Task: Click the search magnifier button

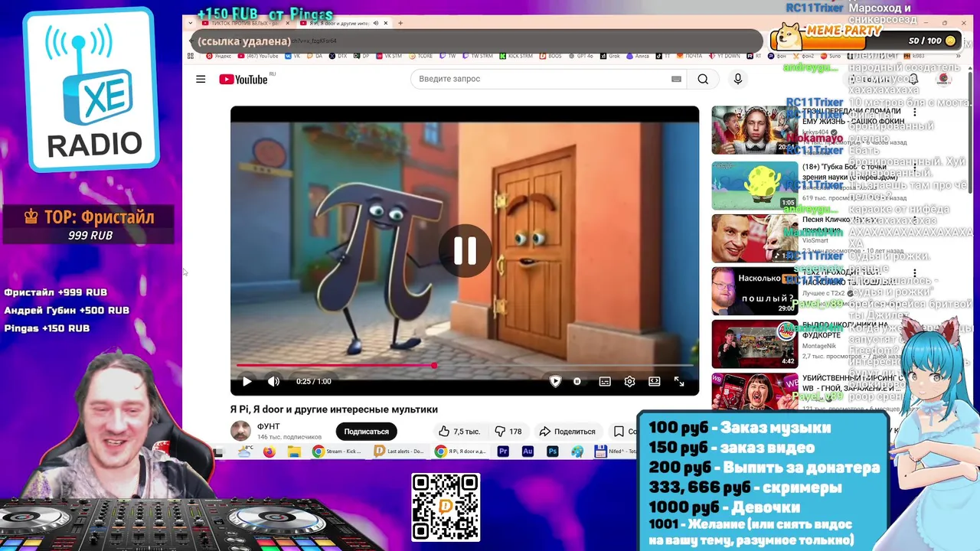Action: coord(703,79)
